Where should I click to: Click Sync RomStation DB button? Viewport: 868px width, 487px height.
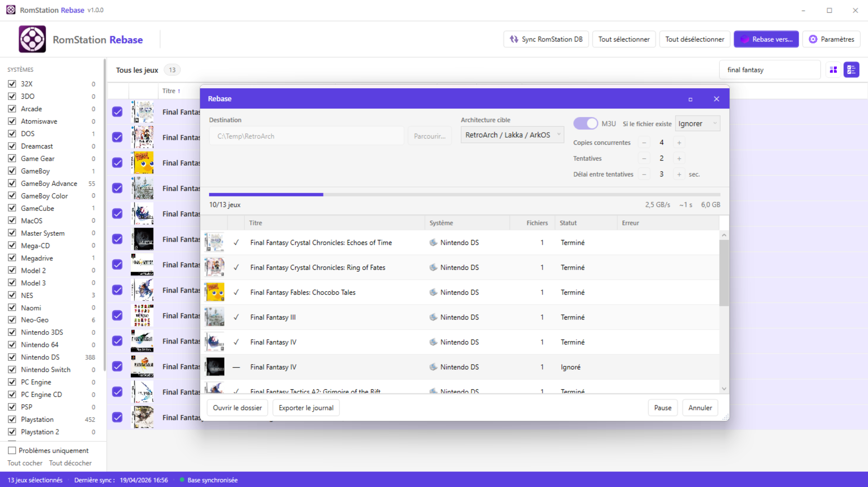point(546,39)
